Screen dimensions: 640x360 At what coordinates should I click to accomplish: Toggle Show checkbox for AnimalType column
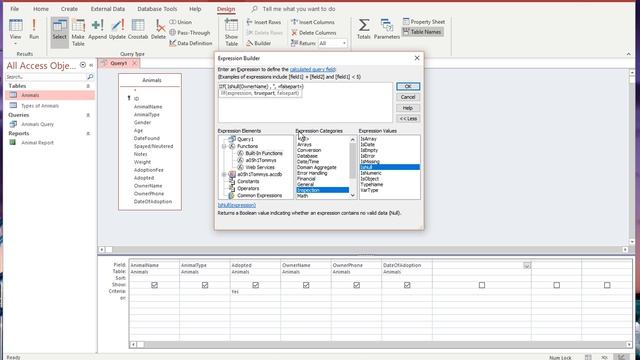(x=205, y=285)
